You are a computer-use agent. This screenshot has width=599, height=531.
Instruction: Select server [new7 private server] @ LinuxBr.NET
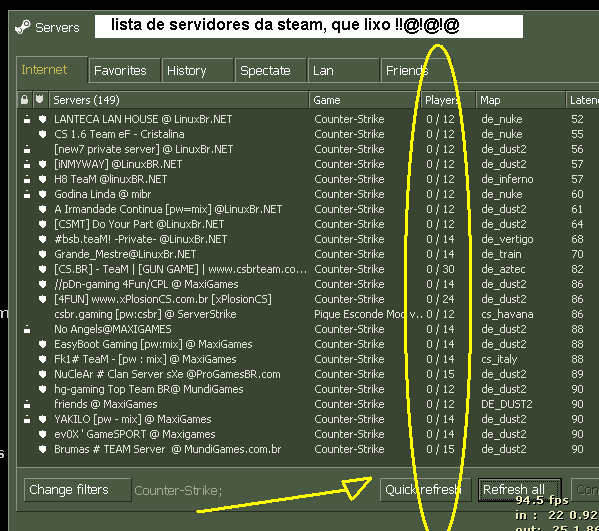144,149
